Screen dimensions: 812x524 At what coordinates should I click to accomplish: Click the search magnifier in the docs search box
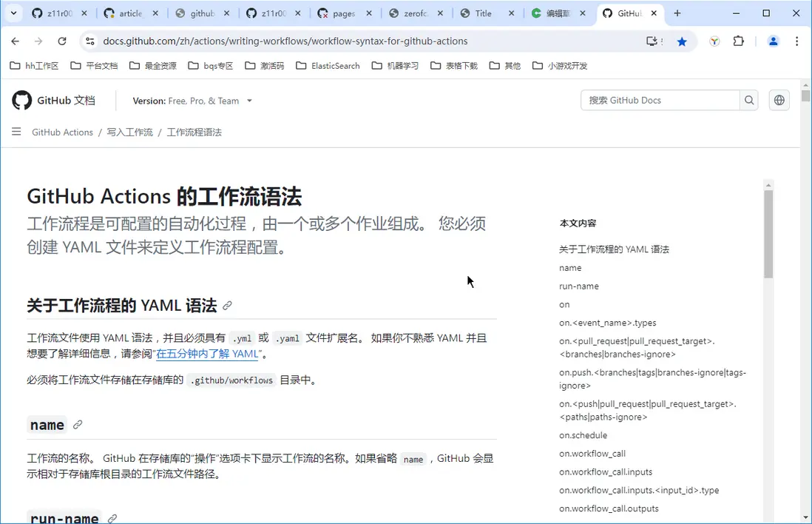[749, 100]
